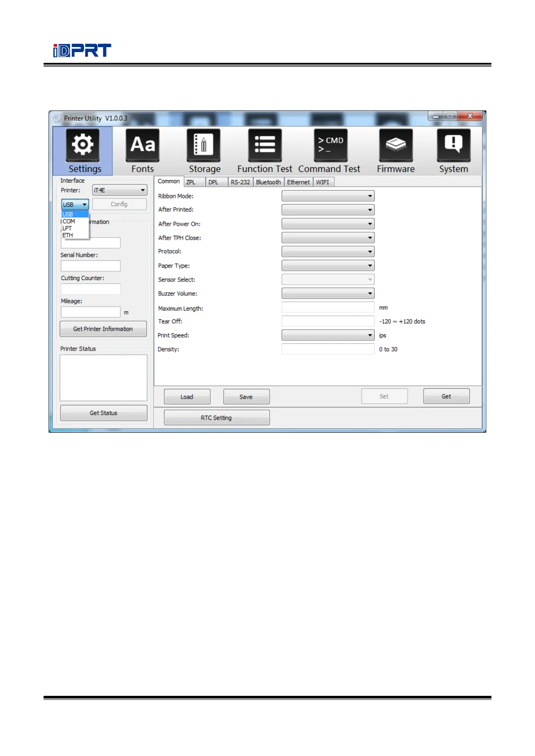Switch to the Ethernet tab
535x756 pixels.
298,182
